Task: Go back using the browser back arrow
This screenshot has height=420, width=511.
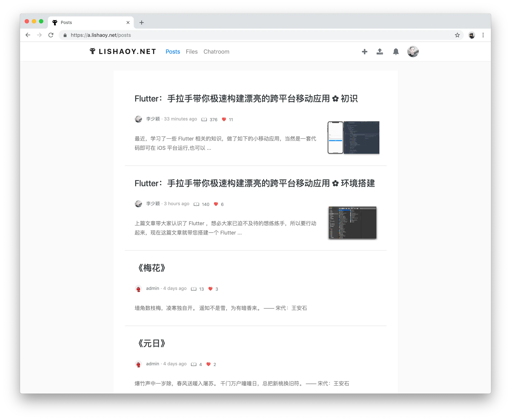Action: 28,35
